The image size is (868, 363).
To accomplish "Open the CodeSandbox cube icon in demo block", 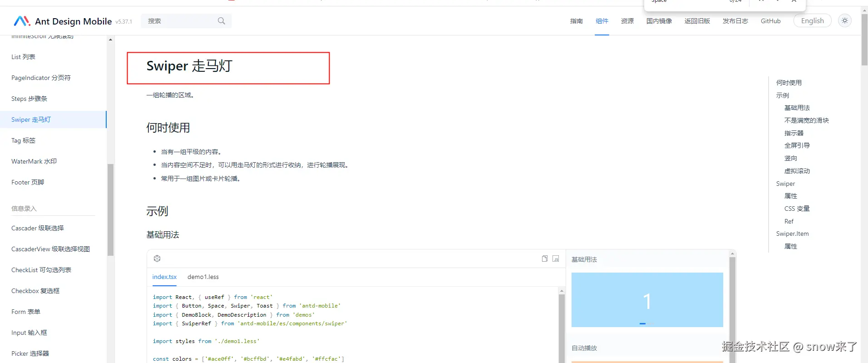I will click(157, 259).
